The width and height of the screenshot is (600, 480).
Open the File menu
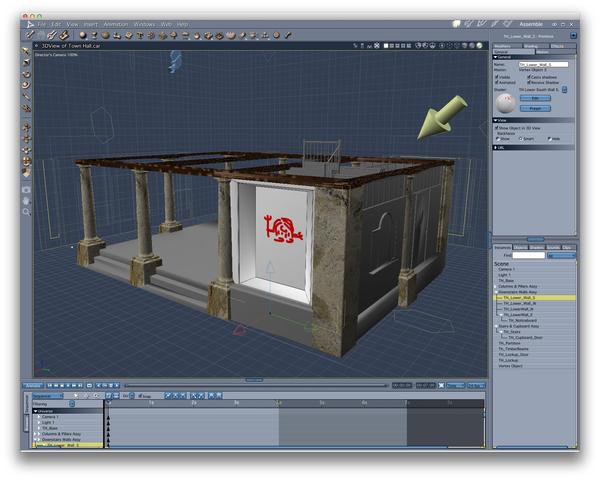(41, 24)
